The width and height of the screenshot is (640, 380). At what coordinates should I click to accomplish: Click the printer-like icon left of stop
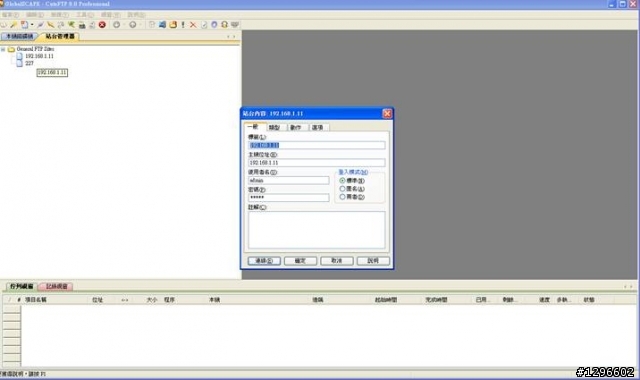coord(82,25)
